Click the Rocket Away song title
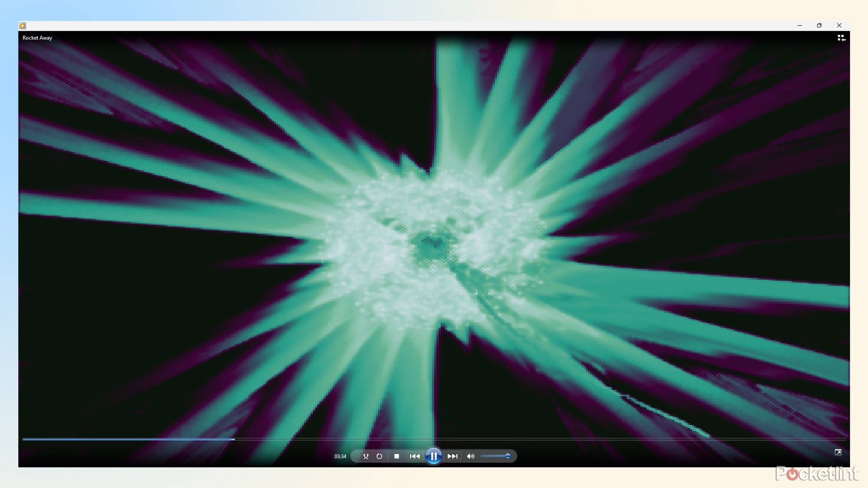The width and height of the screenshot is (868, 488). 37,38
